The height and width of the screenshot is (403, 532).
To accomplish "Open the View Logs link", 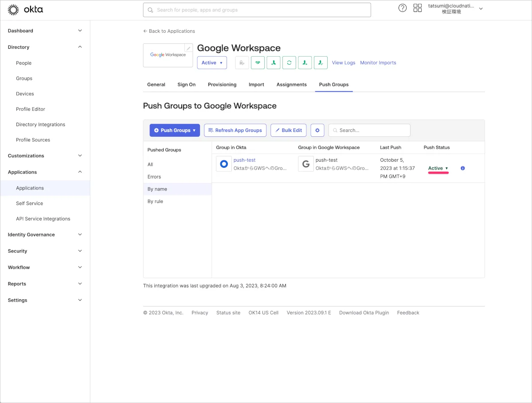I will (x=344, y=63).
